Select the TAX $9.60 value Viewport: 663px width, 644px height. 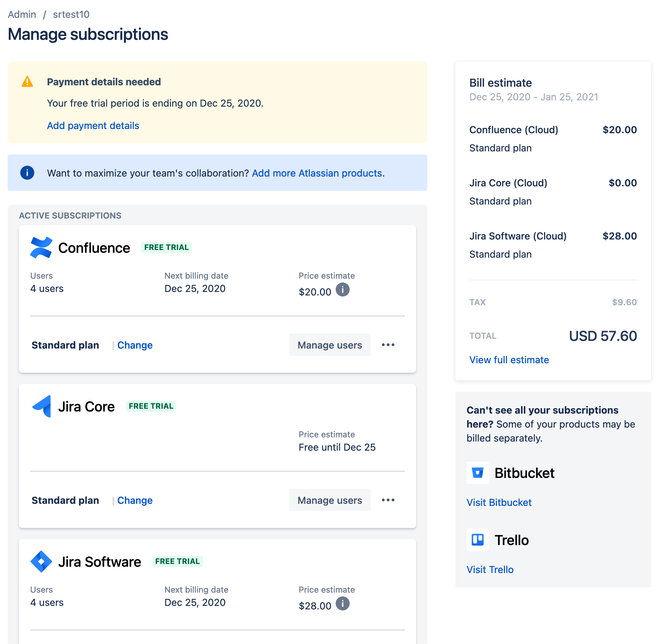tap(625, 302)
